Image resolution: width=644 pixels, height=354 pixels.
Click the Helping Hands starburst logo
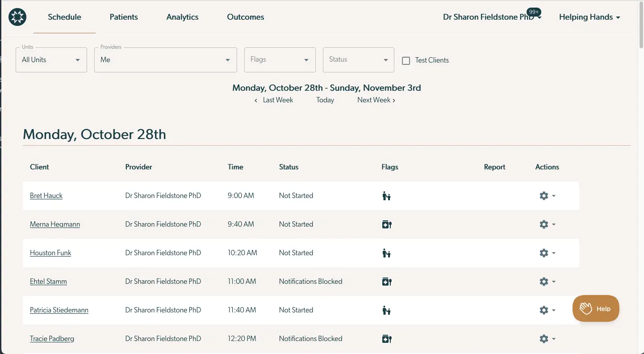pos(17,17)
